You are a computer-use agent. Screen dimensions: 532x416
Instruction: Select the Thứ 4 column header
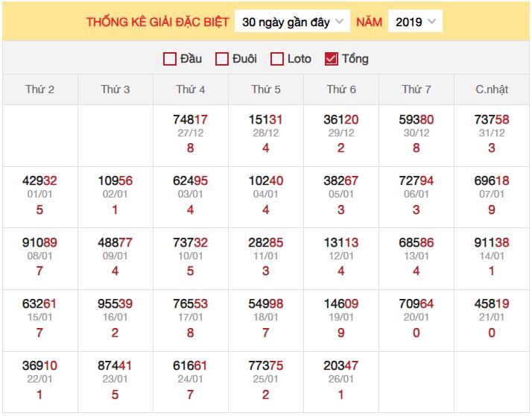(191, 89)
